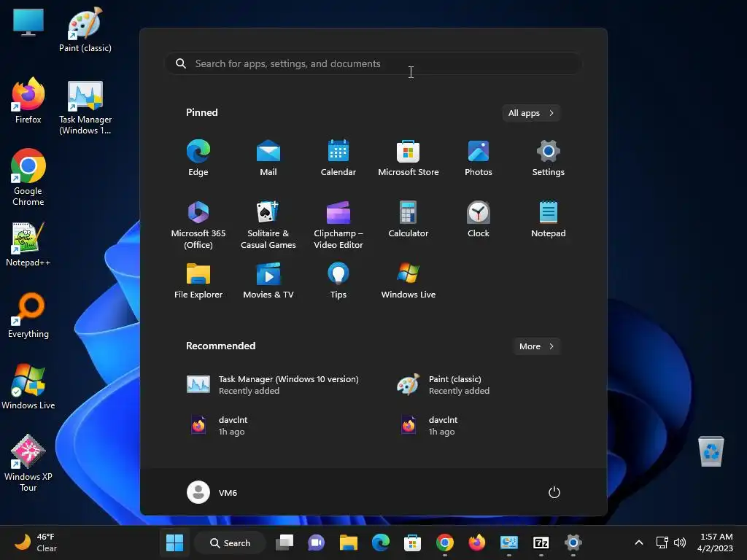Select the Paint (classic) desktop shortcut

[x=85, y=29]
